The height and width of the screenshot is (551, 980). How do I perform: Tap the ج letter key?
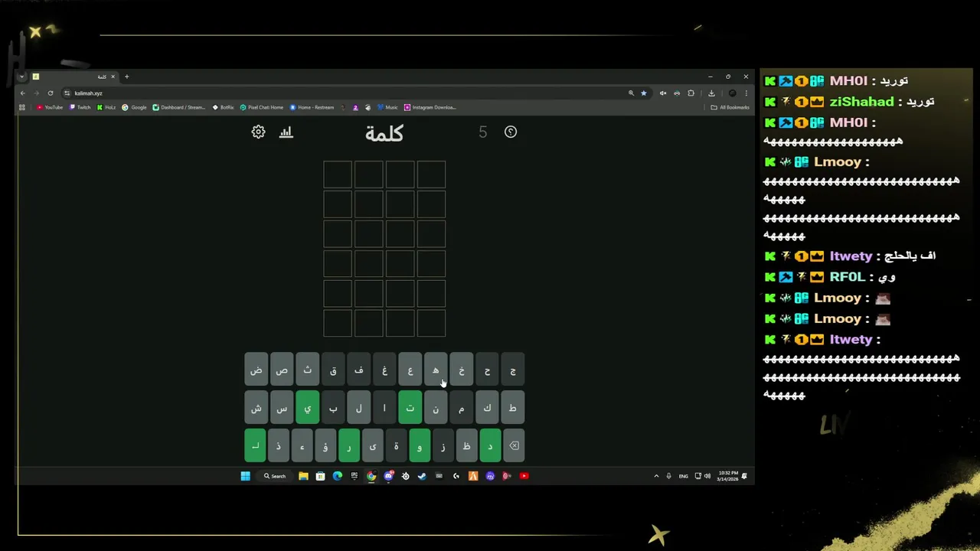point(513,370)
